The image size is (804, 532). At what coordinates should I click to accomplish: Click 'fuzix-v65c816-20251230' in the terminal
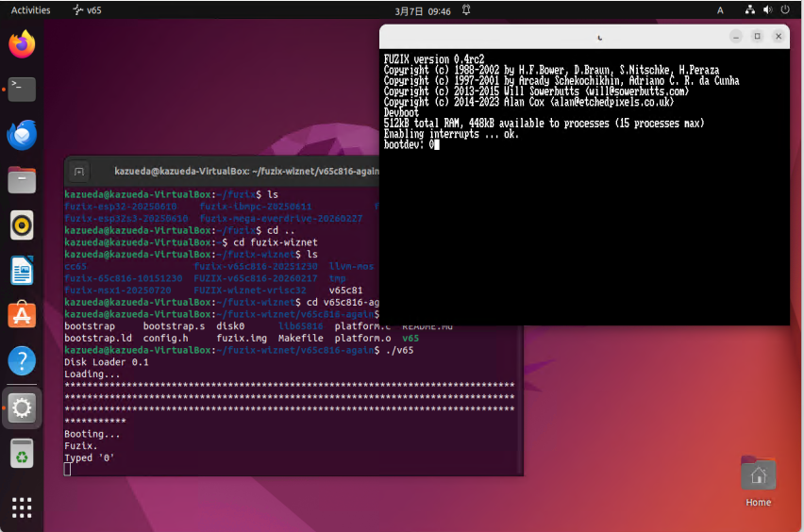click(256, 267)
